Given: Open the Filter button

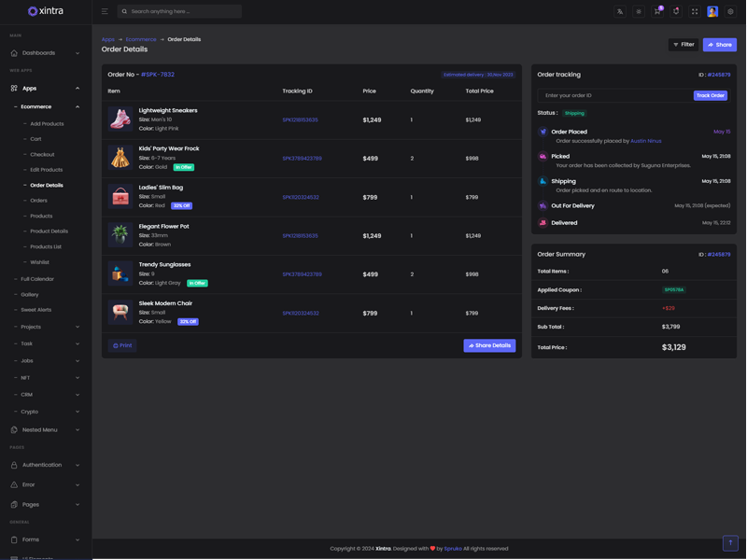Looking at the screenshot, I should (684, 45).
